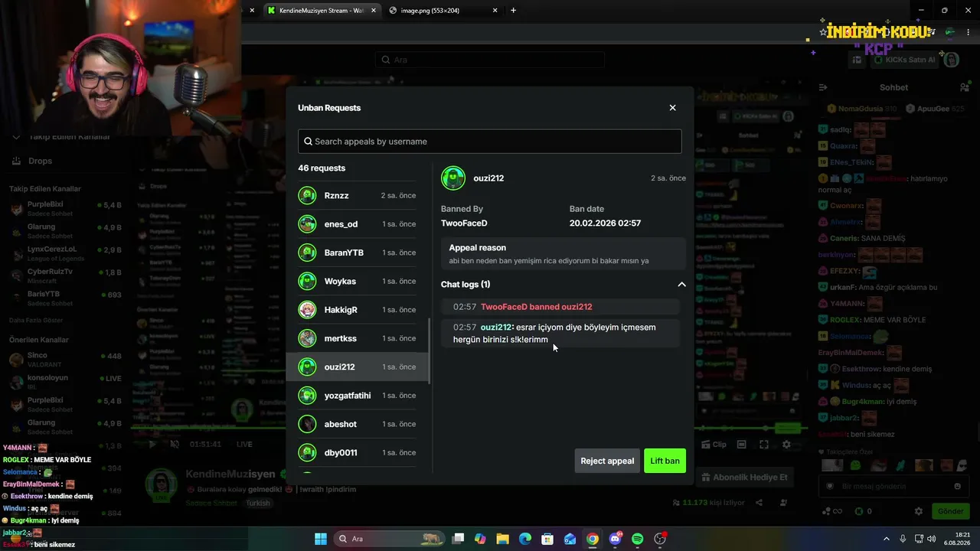The image size is (980, 551).
Task: Open Spotify from the taskbar
Action: point(638,539)
